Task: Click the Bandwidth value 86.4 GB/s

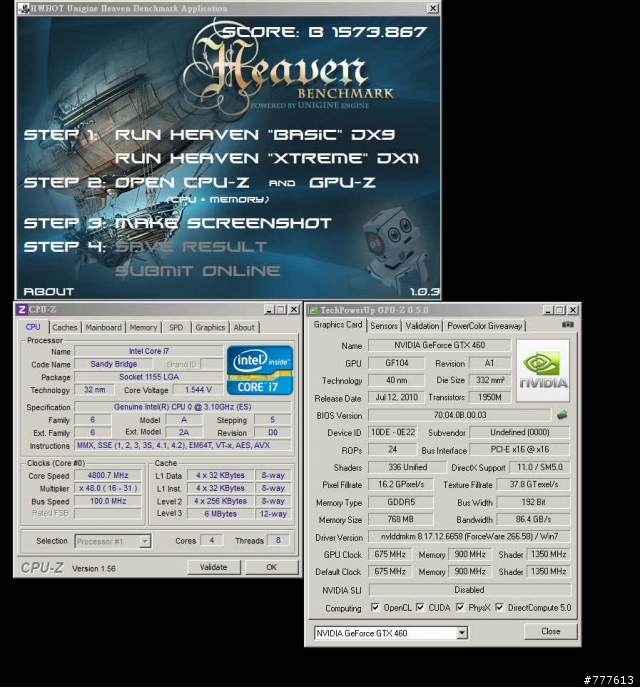Action: [x=533, y=519]
